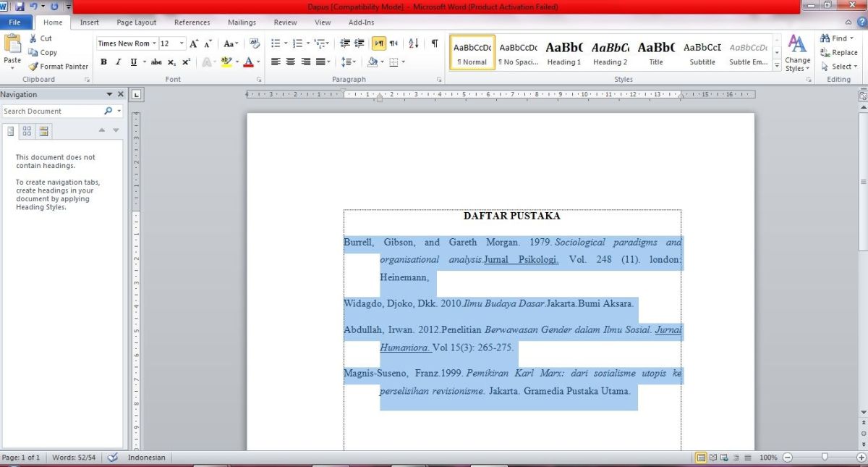The width and height of the screenshot is (868, 467).
Task: Minimize the ribbon with the caret icon
Action: pos(847,22)
